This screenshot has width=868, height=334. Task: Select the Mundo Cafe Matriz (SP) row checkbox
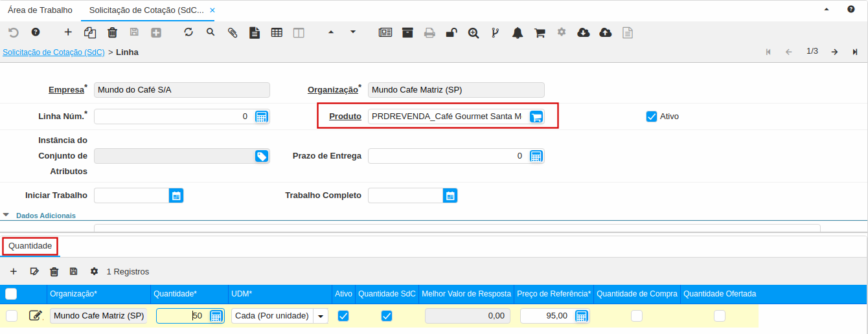[x=12, y=316]
